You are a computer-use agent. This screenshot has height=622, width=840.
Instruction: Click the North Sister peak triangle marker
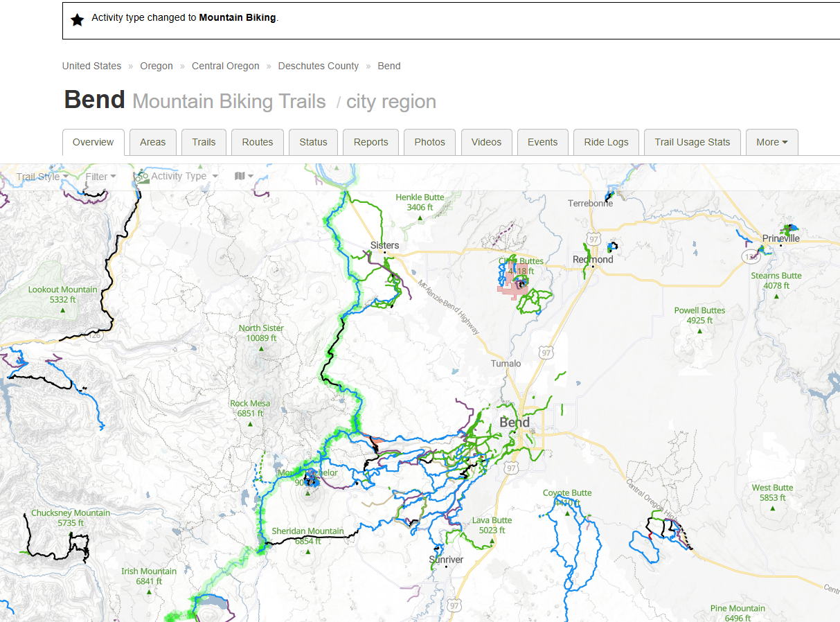click(261, 348)
